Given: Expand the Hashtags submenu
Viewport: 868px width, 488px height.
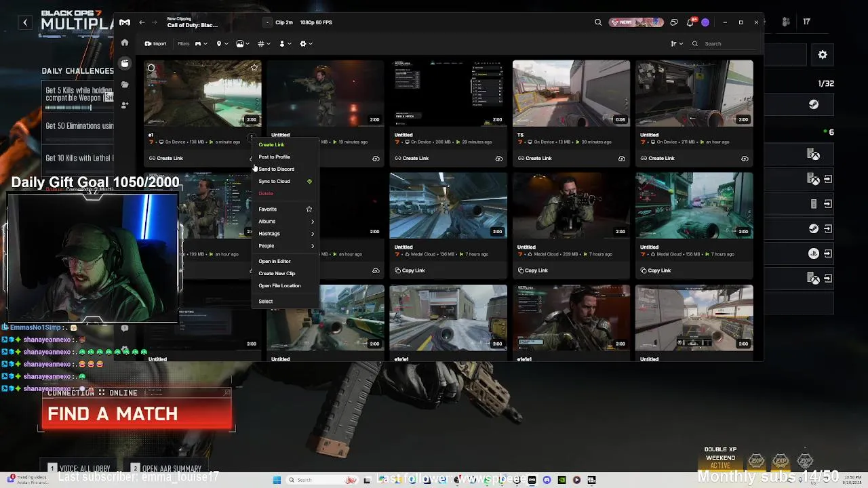Looking at the screenshot, I should (x=285, y=233).
